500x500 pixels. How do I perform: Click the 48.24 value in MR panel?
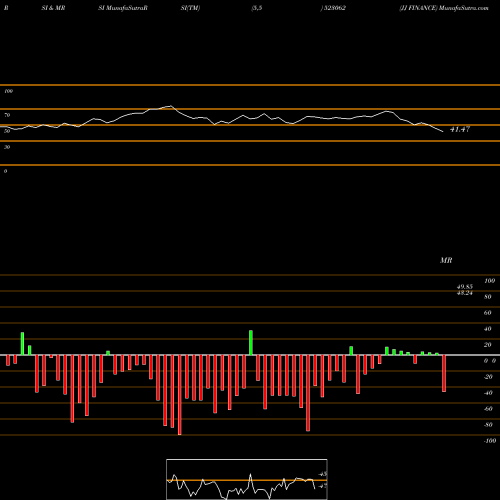[x=465, y=293]
